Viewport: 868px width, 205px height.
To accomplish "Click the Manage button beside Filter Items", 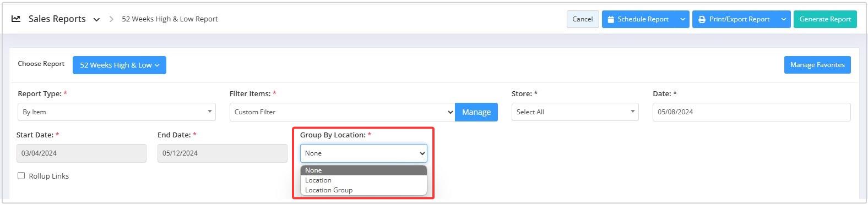I will (476, 112).
